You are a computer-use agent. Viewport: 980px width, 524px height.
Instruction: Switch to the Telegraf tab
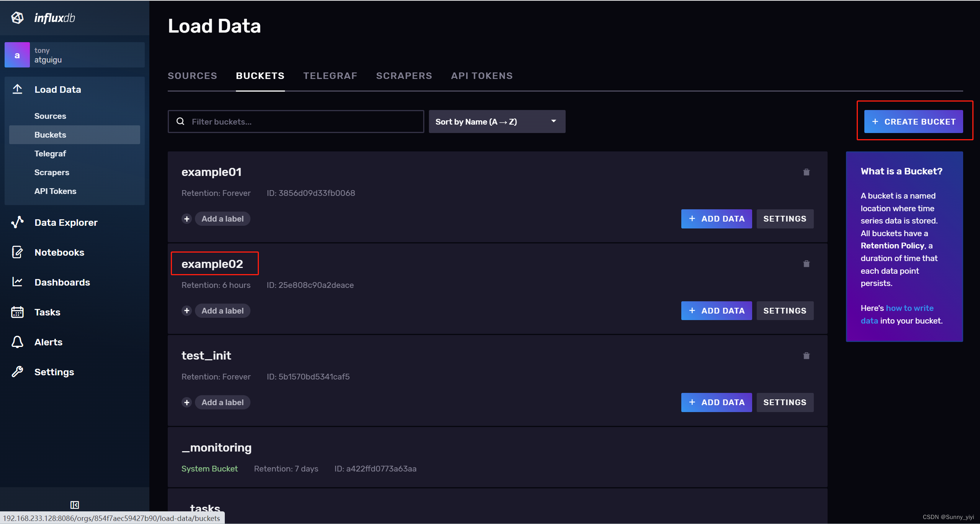330,76
